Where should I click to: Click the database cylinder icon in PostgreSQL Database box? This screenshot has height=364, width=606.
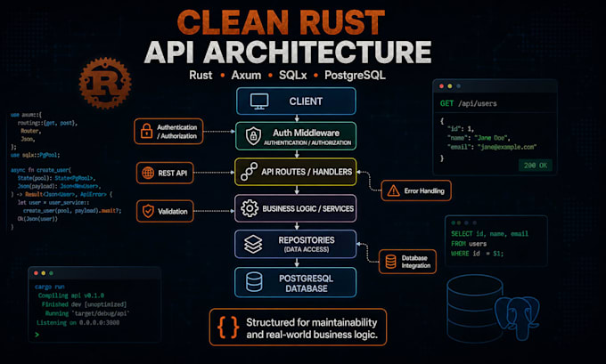(x=254, y=282)
